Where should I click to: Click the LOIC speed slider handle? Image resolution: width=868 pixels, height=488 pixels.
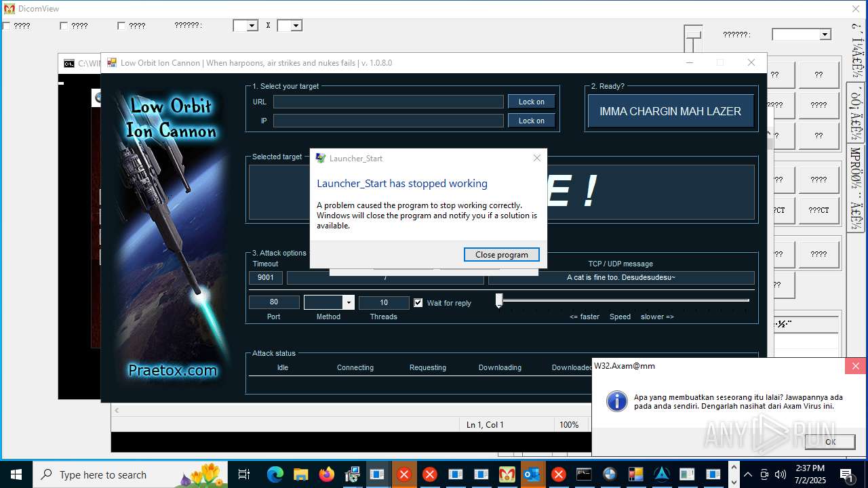[499, 300]
